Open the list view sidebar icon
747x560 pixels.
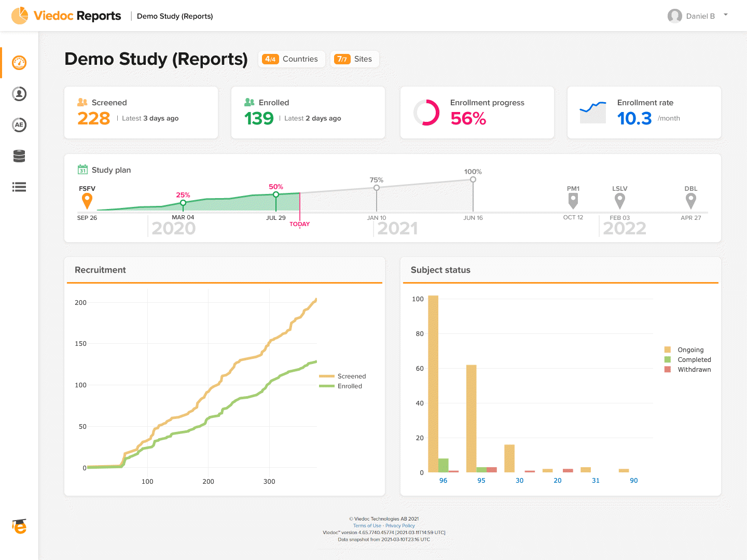point(19,187)
